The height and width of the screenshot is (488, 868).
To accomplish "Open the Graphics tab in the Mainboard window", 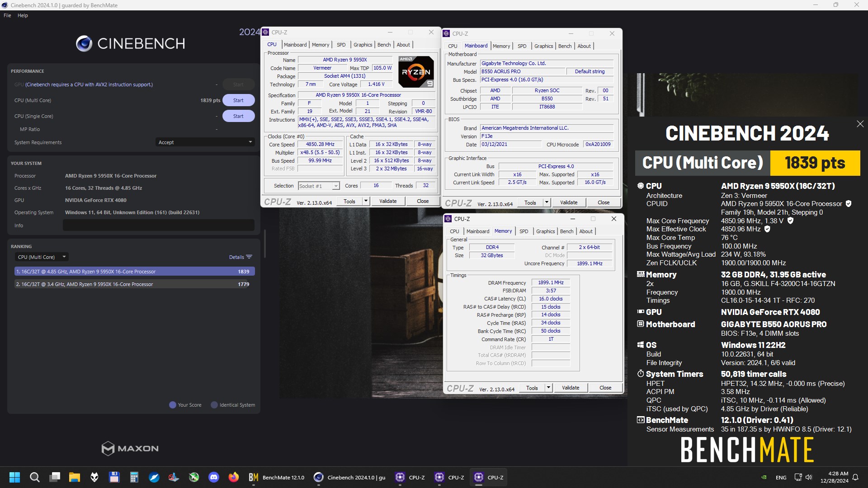I will (543, 46).
